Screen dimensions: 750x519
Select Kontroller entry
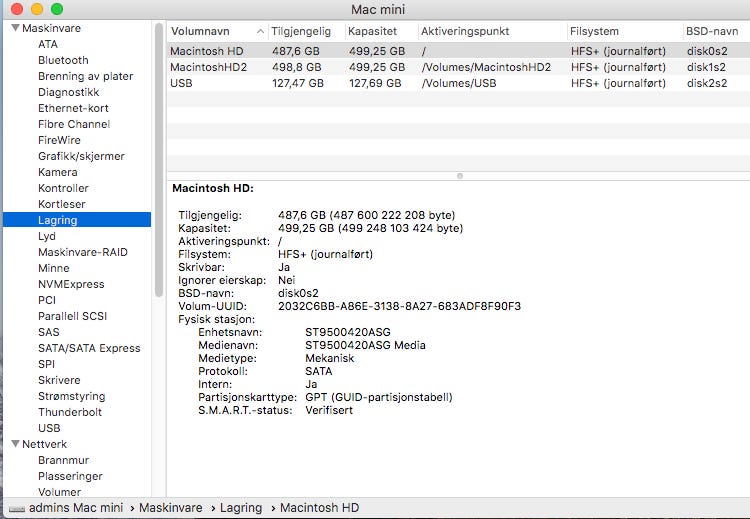(63, 188)
